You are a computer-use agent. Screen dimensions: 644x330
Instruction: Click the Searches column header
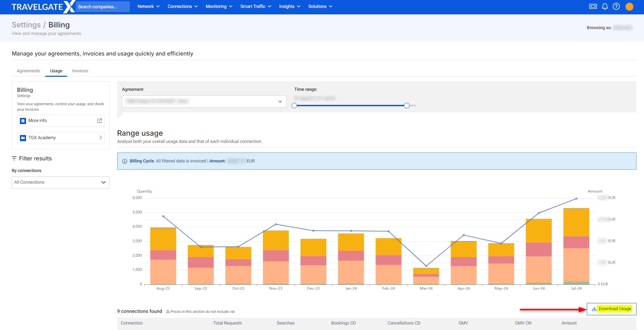(x=286, y=323)
